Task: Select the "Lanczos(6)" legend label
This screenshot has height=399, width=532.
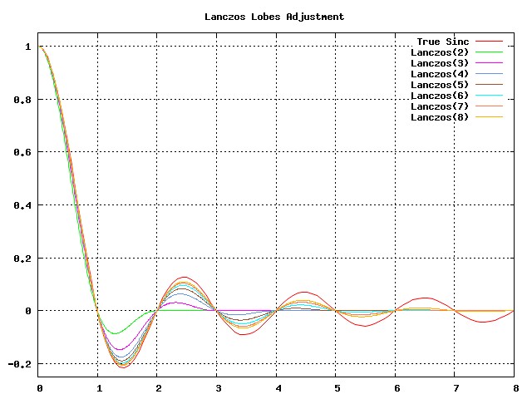Action: 440,96
